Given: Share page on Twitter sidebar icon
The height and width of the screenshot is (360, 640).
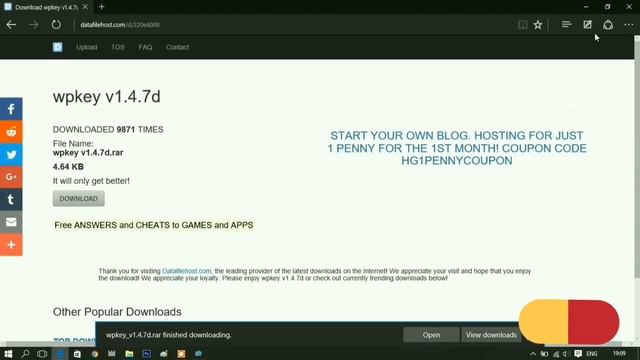Looking at the screenshot, I should [x=11, y=154].
